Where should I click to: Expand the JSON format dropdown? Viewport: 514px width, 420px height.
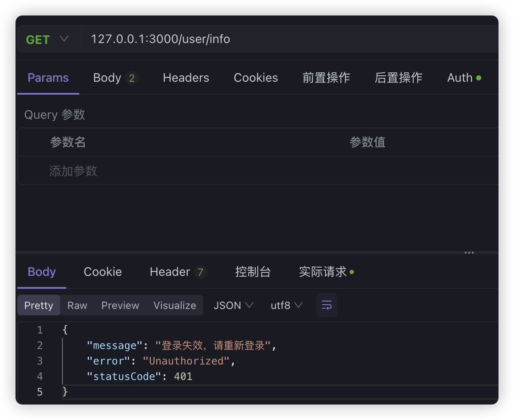(x=233, y=306)
